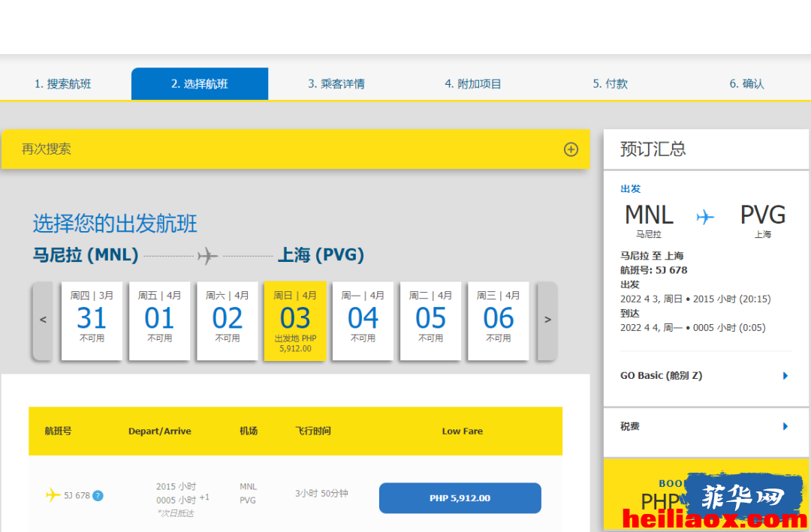Viewport: 811px width, 532px height.
Task: Open the 再次搜索 yellow search bar
Action: pos(295,149)
